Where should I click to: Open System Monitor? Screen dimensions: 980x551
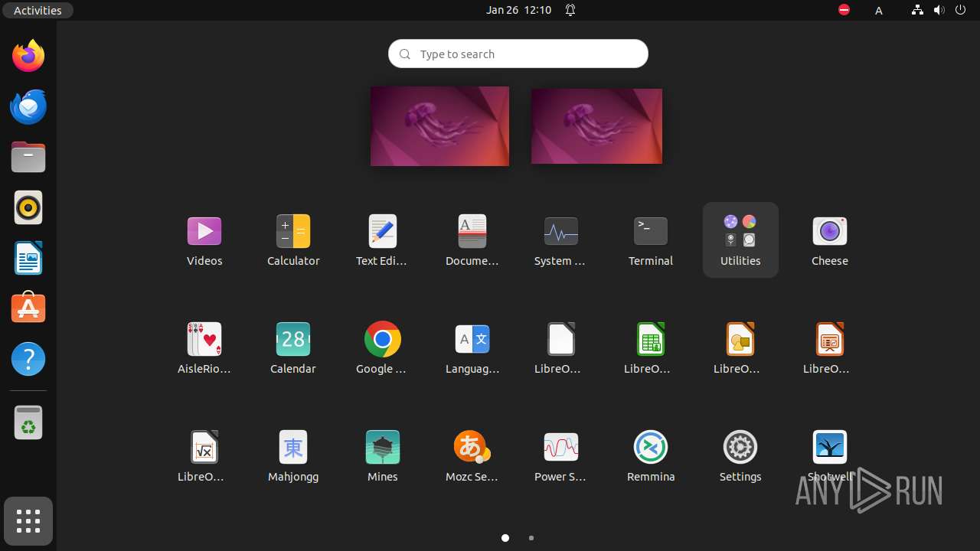coord(560,240)
